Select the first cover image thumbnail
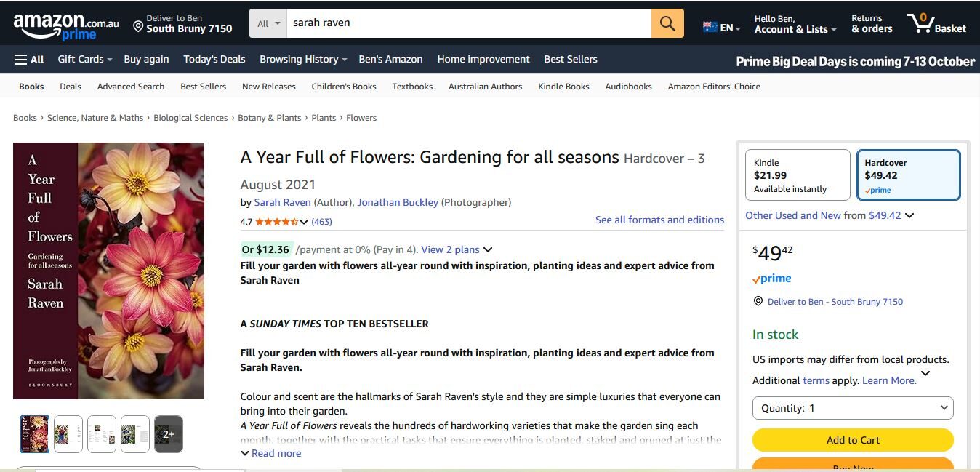980x472 pixels. (x=35, y=434)
